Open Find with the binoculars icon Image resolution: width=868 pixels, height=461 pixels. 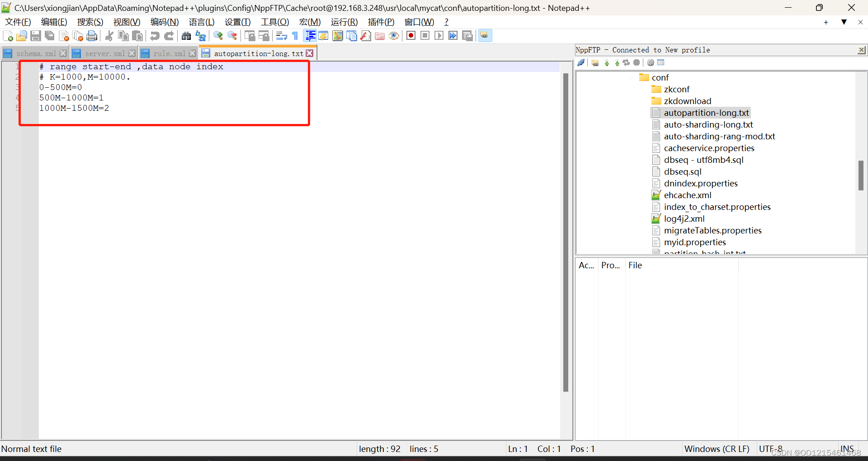pyautogui.click(x=186, y=36)
